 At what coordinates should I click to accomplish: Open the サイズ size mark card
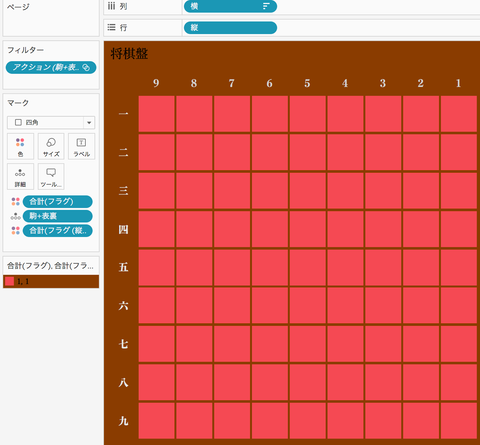point(51,146)
